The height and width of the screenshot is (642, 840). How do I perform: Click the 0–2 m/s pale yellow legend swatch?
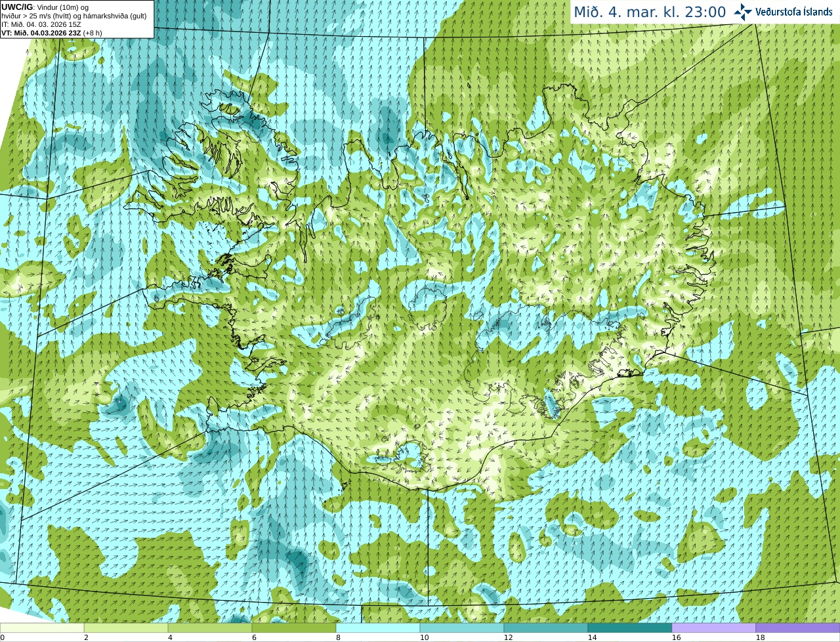click(42, 628)
